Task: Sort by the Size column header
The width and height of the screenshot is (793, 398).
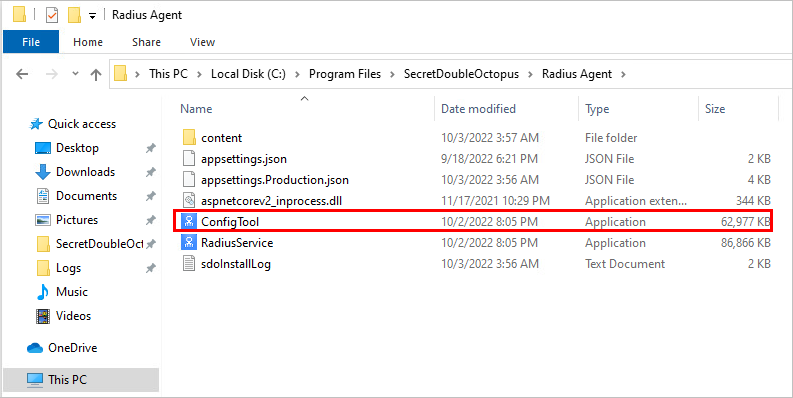Action: tap(715, 109)
